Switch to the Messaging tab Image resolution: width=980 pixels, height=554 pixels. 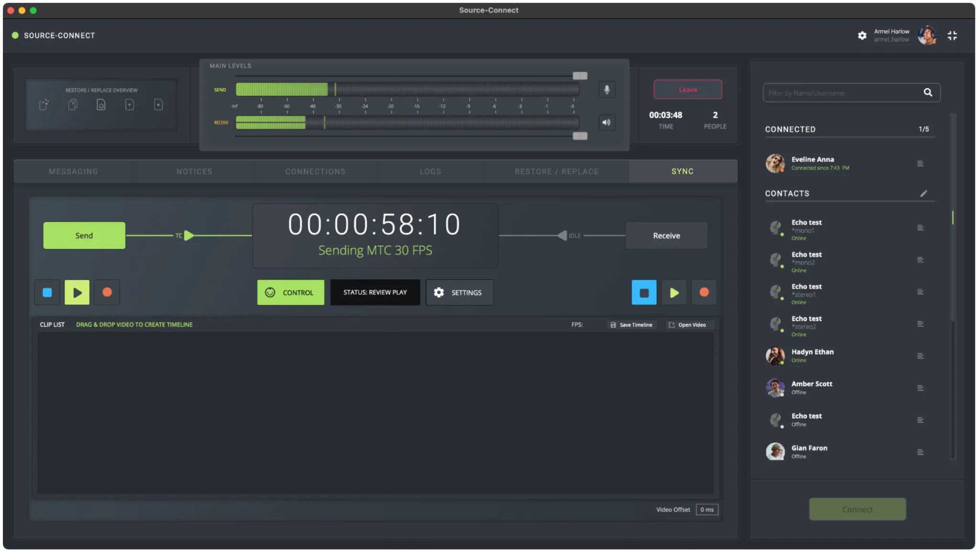(73, 171)
